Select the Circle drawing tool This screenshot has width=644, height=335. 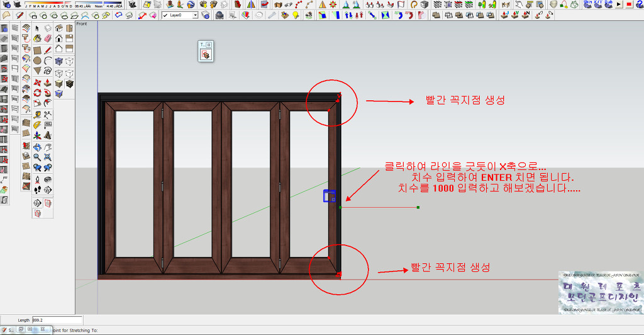(37, 61)
